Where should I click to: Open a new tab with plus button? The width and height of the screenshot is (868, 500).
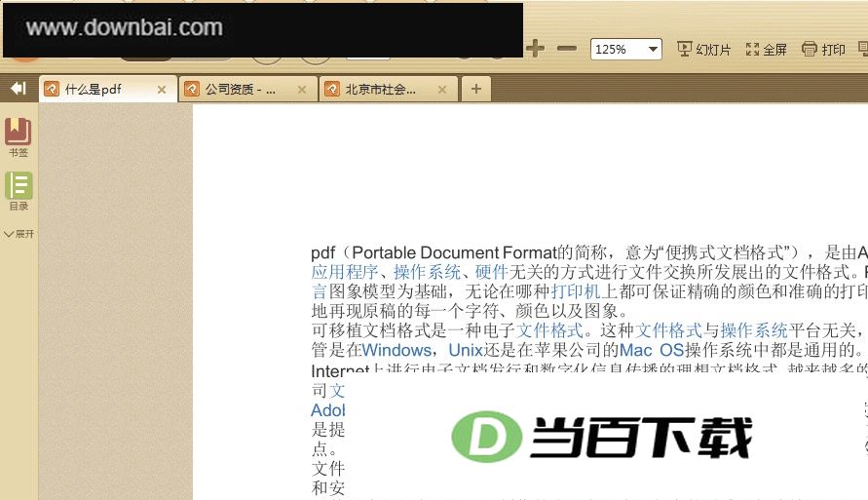(476, 89)
